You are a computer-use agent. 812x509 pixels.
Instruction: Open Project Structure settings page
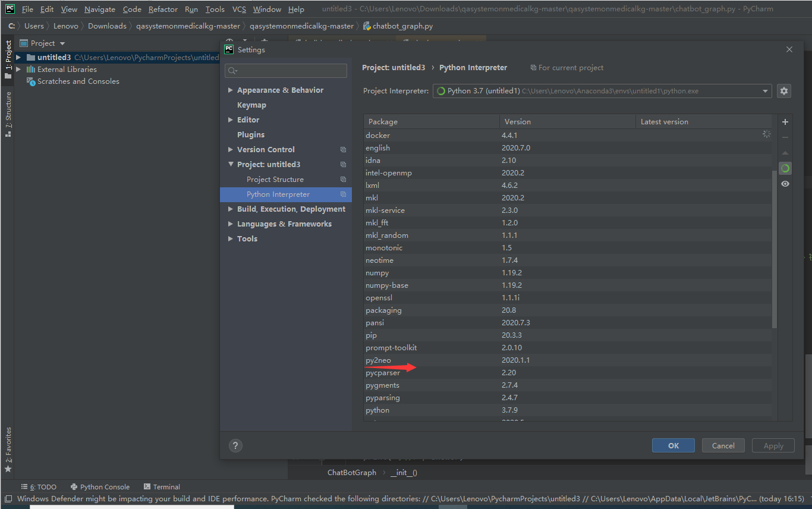pyautogui.click(x=275, y=180)
